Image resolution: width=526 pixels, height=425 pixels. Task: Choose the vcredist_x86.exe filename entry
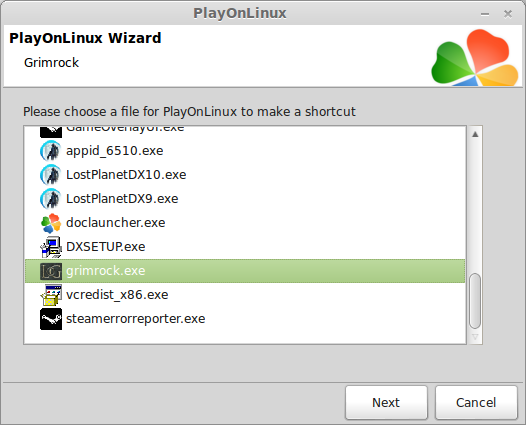pyautogui.click(x=117, y=295)
